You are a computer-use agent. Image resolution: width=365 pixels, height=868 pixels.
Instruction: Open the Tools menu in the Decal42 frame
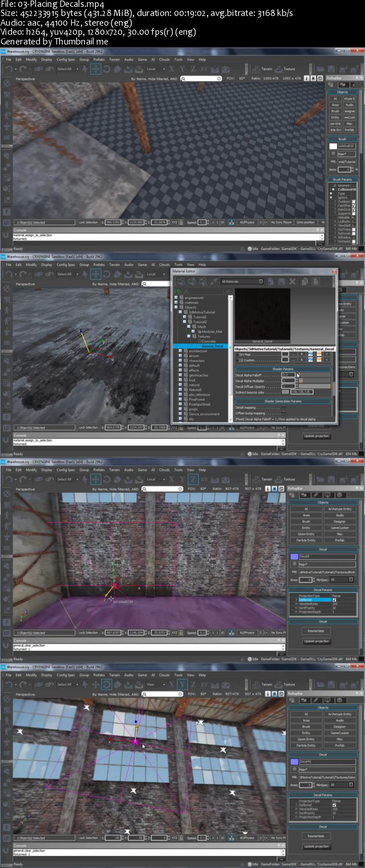179,675
